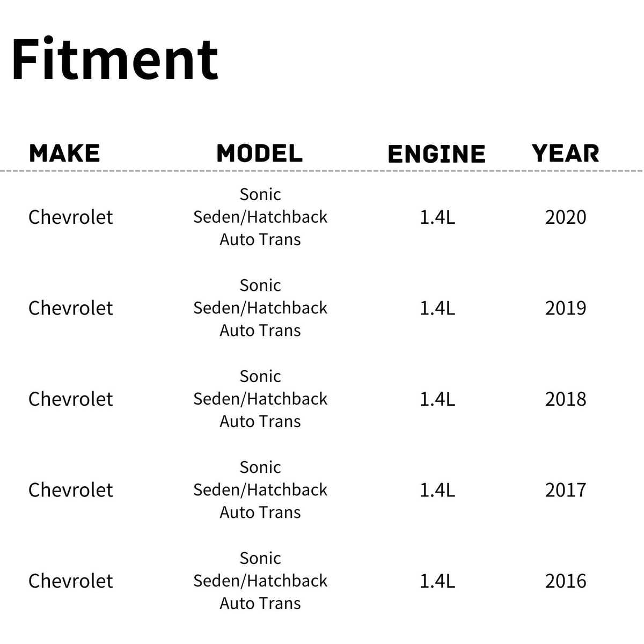Click the Sonic model text for 2019
The image size is (644, 644).
pos(260,286)
